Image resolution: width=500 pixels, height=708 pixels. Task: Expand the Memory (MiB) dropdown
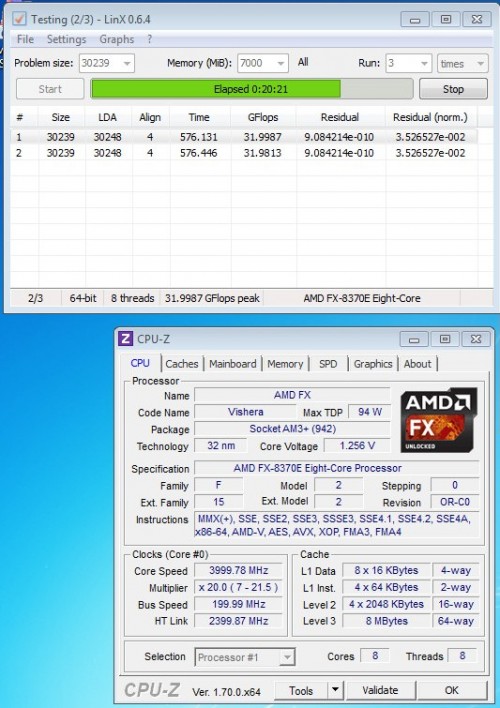coord(281,63)
